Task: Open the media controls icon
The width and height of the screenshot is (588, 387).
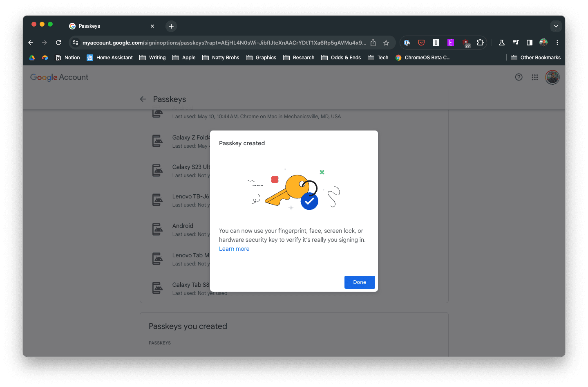Action: (516, 43)
